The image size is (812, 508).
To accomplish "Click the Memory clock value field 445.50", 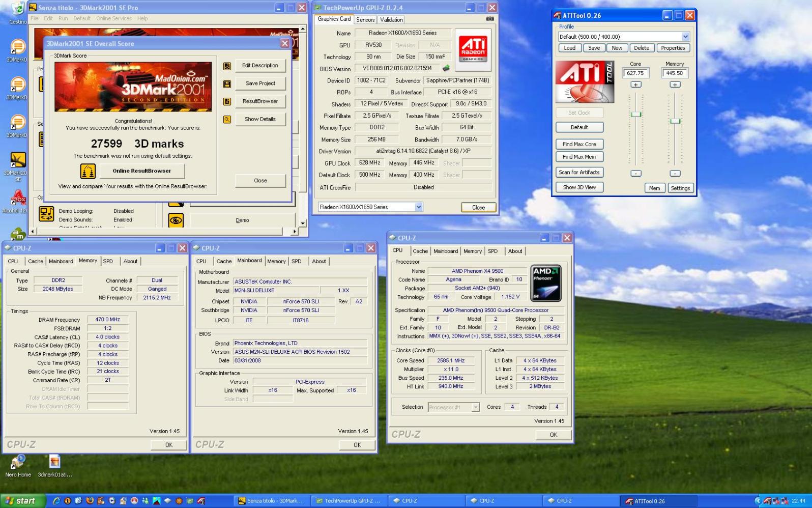I will coord(675,73).
